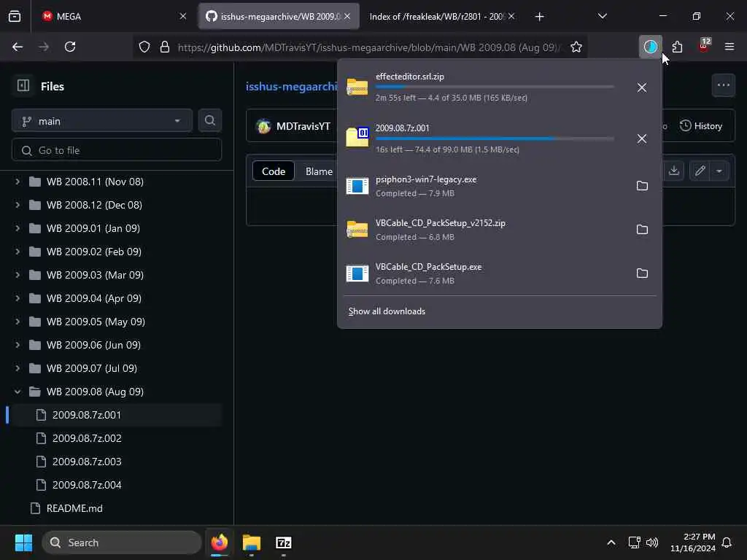This screenshot has height=560, width=747.
Task: Open the extensions puzzle icon
Action: [677, 47]
